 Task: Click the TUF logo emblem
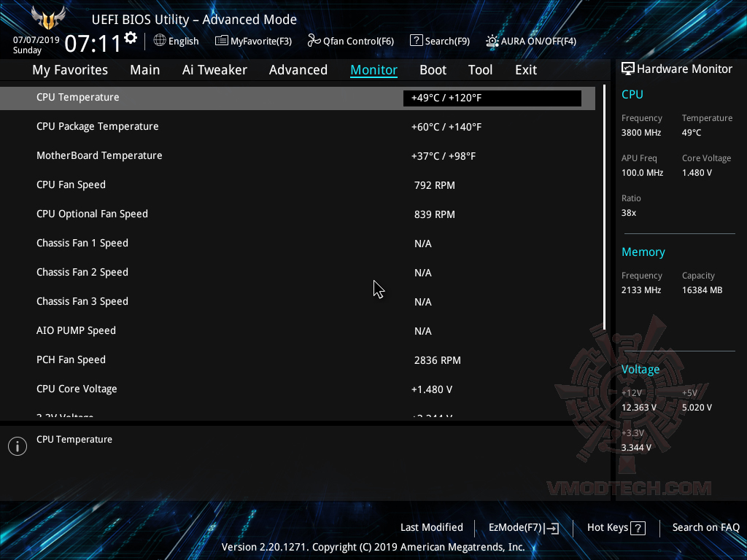point(48,18)
